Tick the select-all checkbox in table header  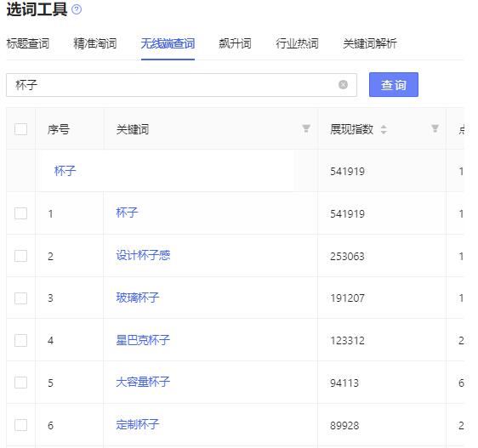pos(20,129)
